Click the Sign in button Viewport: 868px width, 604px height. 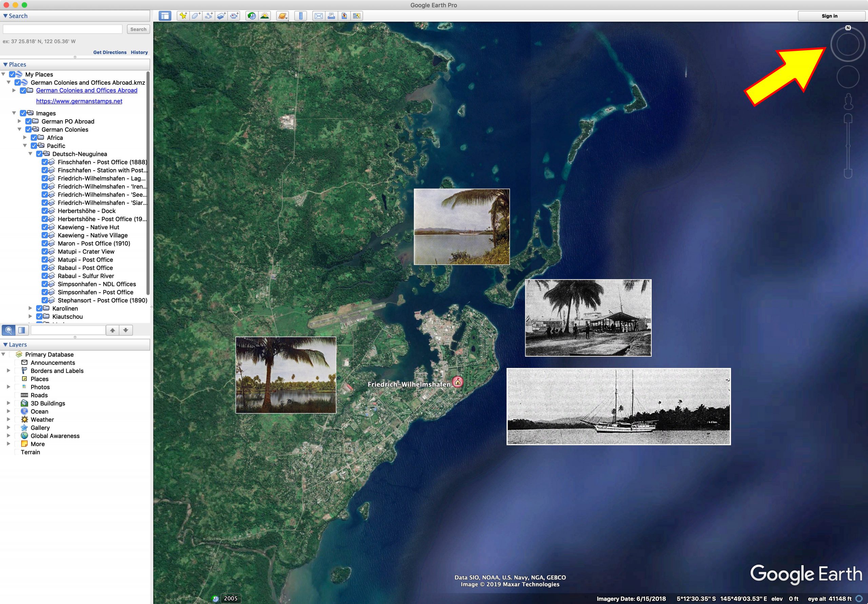click(x=829, y=16)
